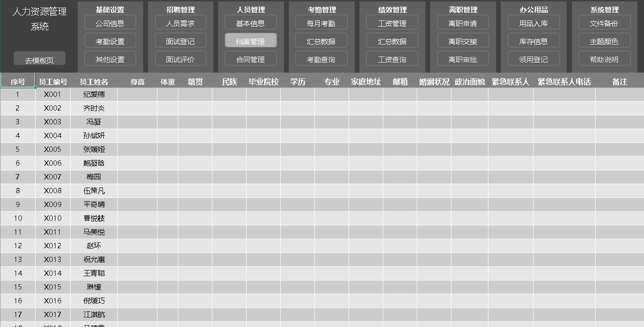Click the 文件备份 backup button

coord(604,23)
